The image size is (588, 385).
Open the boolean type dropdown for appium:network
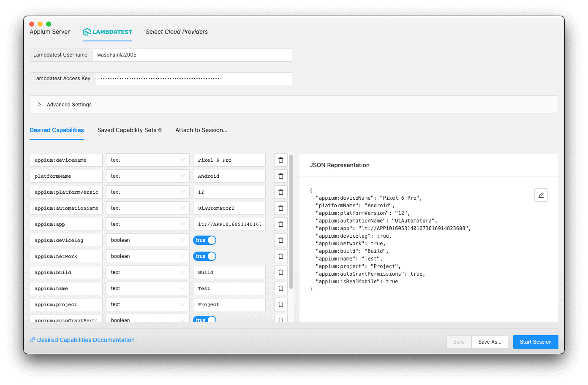click(x=147, y=256)
